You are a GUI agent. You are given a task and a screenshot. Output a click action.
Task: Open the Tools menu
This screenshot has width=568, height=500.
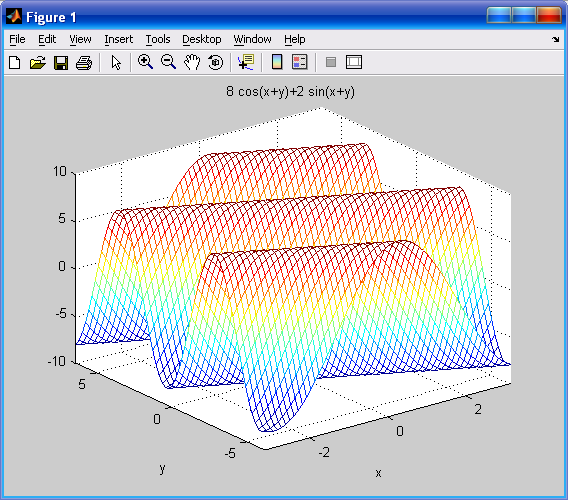pyautogui.click(x=158, y=39)
